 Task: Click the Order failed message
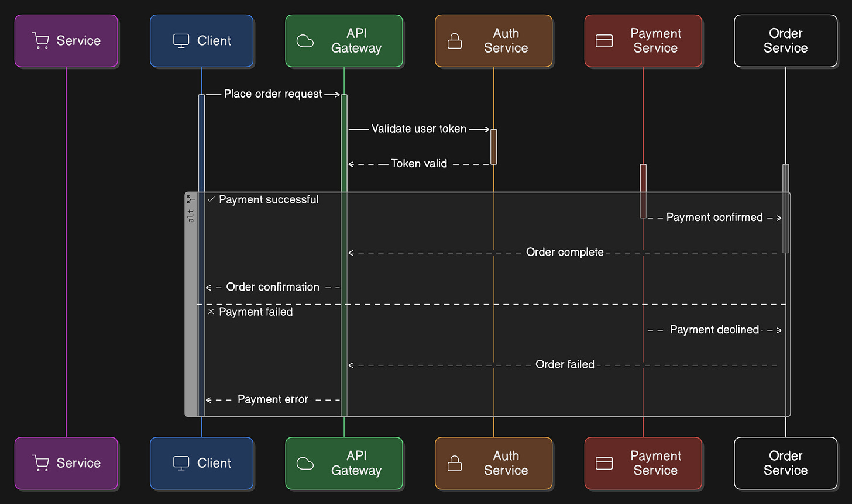(565, 365)
